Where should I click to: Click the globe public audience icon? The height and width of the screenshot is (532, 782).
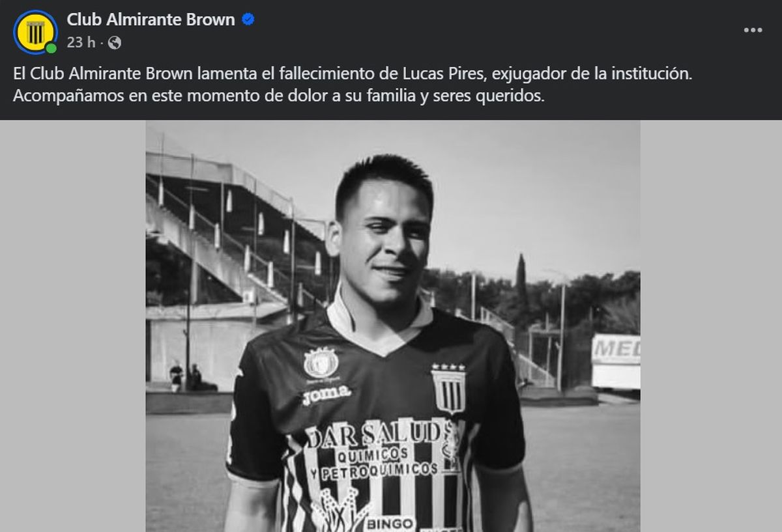(x=115, y=43)
